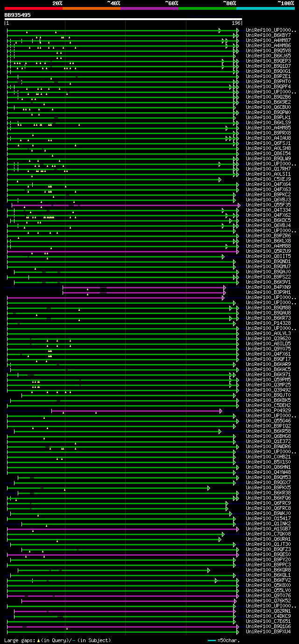Click the arrowhead ending the C5XEJ9 alignment
Image resolution: width=299 pixels, height=644 pixels.
click(x=220, y=179)
